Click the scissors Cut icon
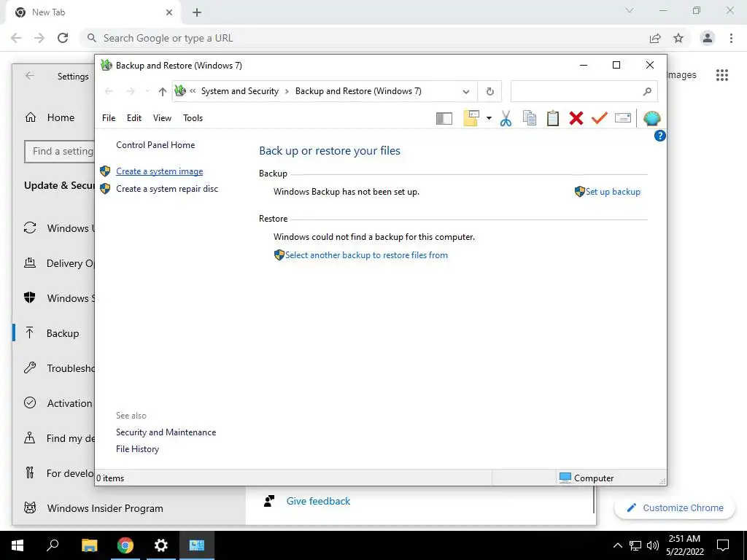Screen dimensions: 747x560 click(x=506, y=118)
